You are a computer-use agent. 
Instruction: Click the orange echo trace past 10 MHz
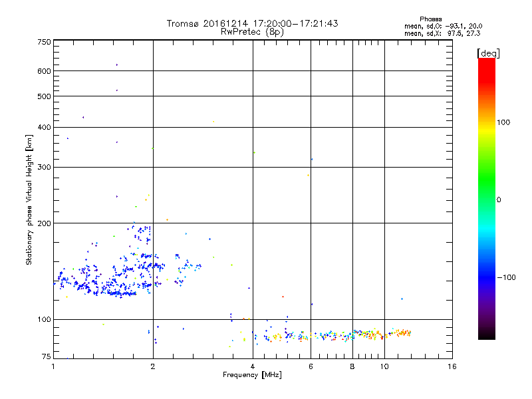tap(400, 333)
